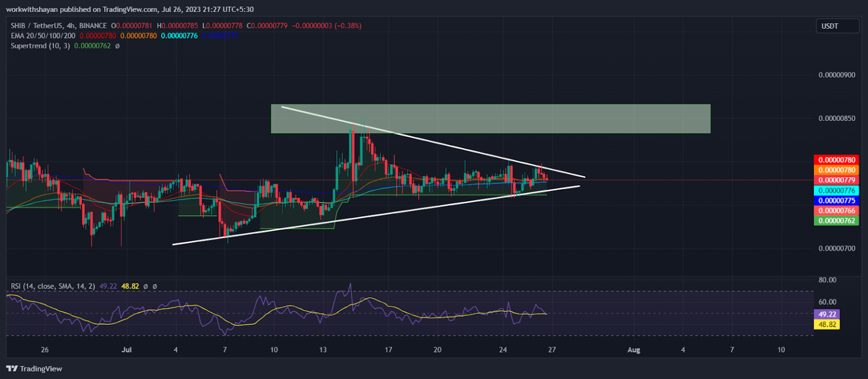Click the 'Aug' label on time axis
Viewport: 868px width, 379px height.
[633, 350]
